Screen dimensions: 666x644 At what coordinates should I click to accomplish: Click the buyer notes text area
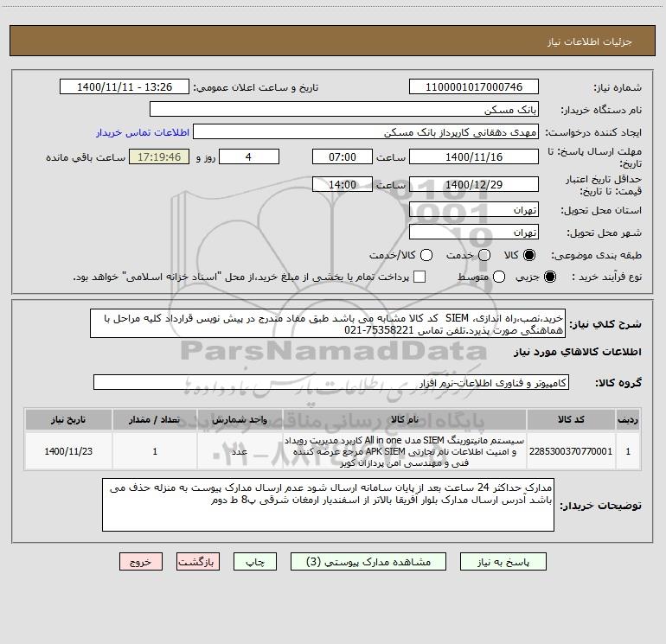coord(329,504)
